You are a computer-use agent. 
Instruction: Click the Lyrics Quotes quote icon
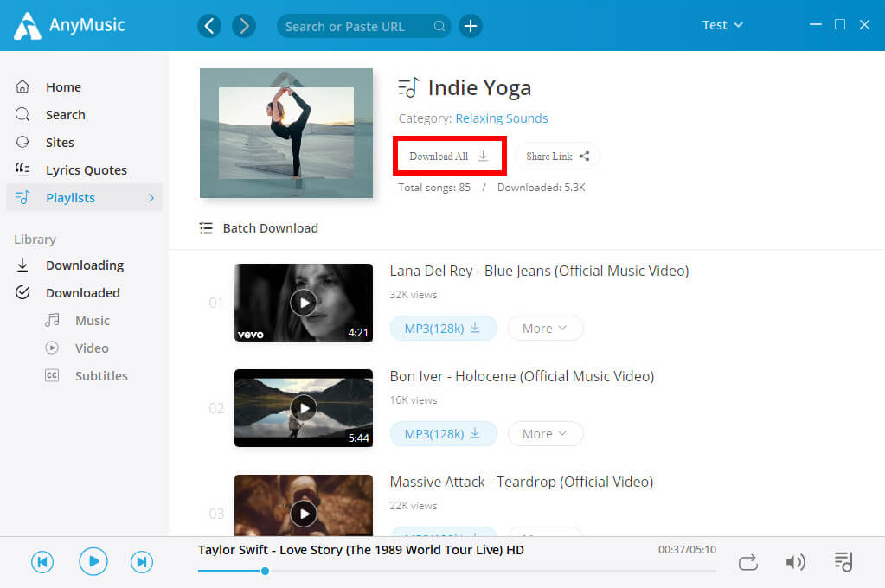[x=22, y=169]
